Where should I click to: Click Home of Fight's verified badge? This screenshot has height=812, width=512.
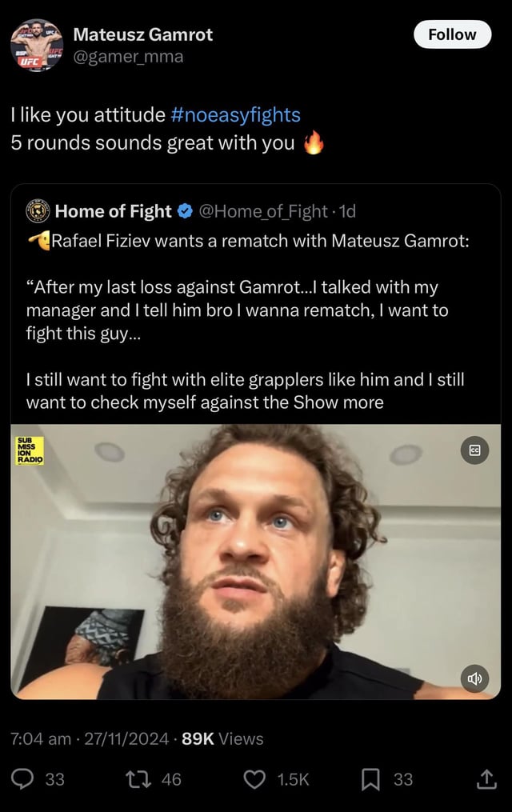[x=184, y=211]
